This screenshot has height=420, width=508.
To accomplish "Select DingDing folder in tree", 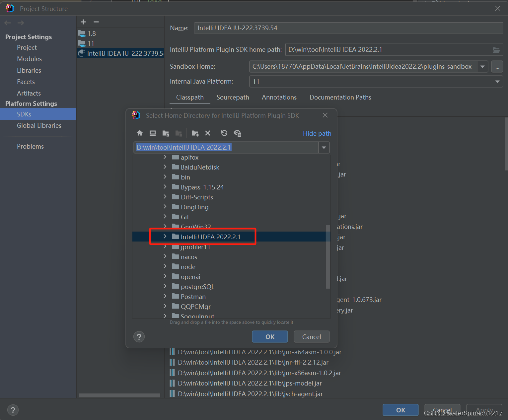I will 194,207.
